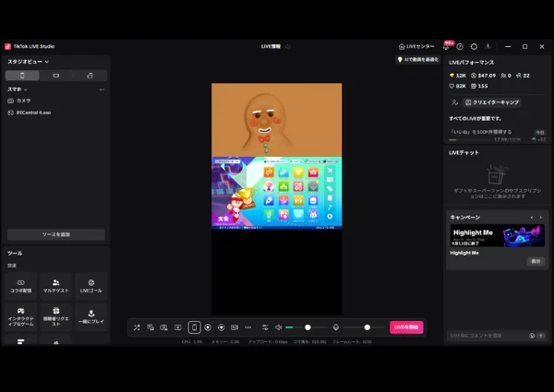Go to next campaign with right arrow
The height and width of the screenshot is (392, 554).
540,218
